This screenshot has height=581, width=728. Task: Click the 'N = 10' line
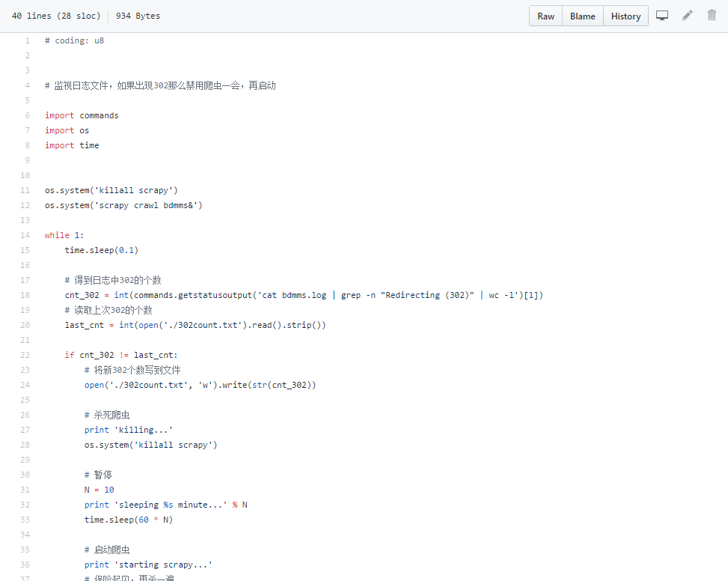coord(100,490)
